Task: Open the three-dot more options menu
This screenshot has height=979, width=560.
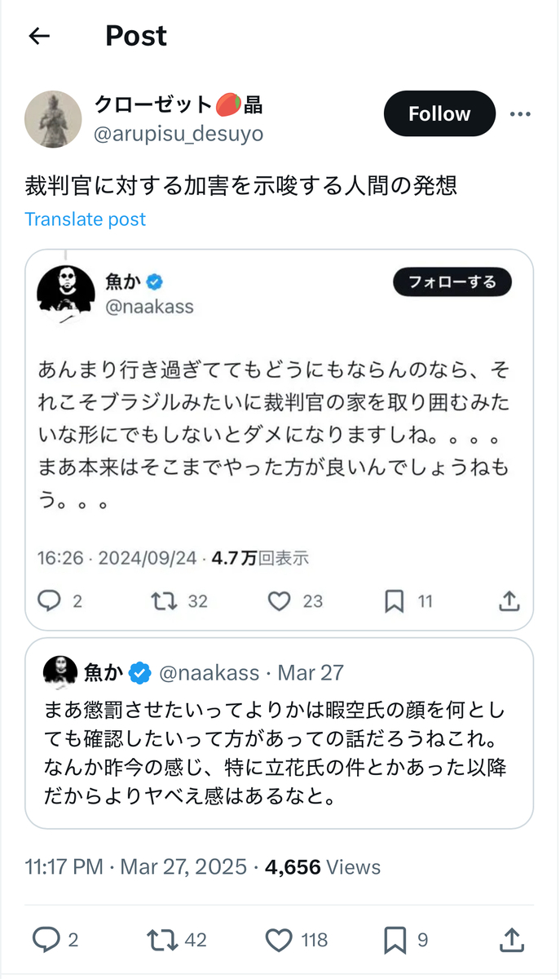Action: point(520,113)
